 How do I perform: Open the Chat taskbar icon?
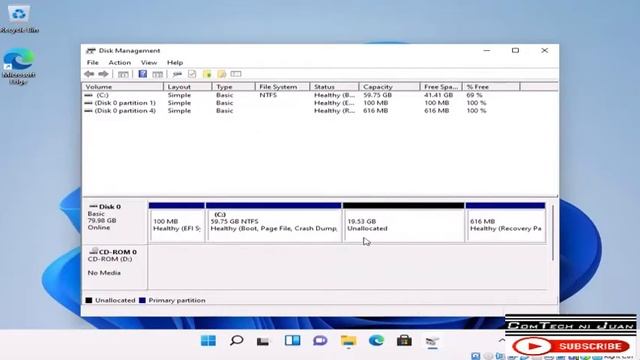(320, 340)
